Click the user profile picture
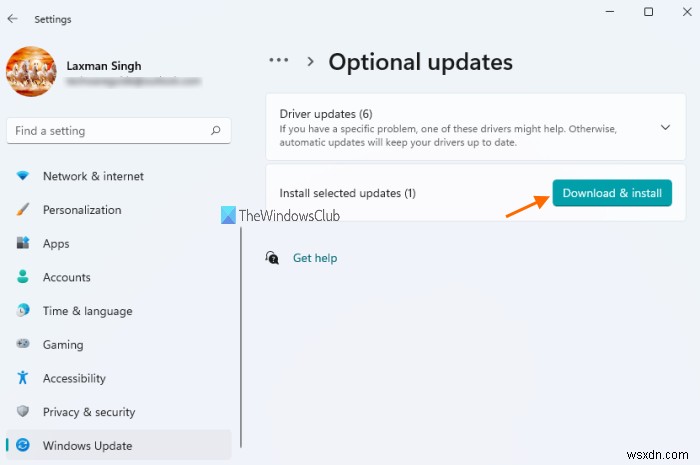700x465 pixels. [x=31, y=72]
